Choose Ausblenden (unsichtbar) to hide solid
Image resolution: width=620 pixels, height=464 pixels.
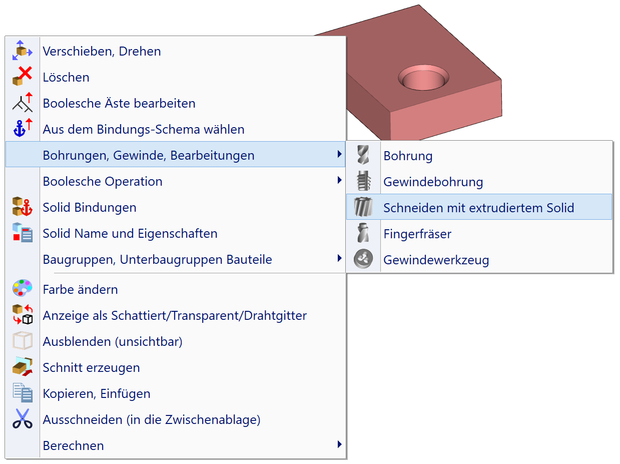(x=112, y=341)
